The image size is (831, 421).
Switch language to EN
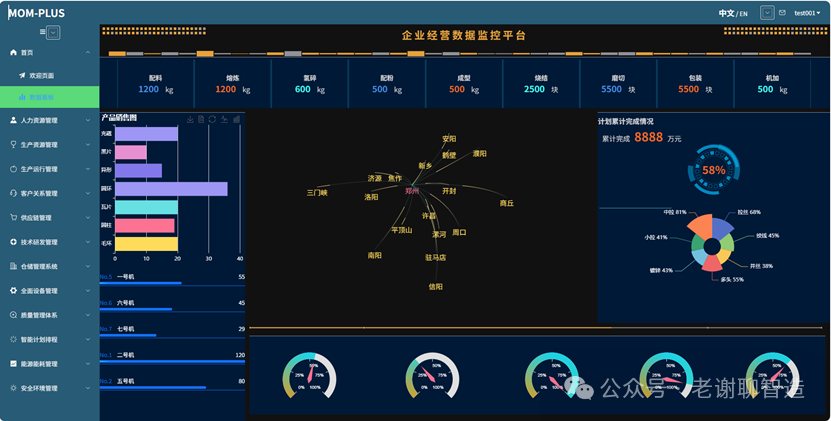click(744, 14)
